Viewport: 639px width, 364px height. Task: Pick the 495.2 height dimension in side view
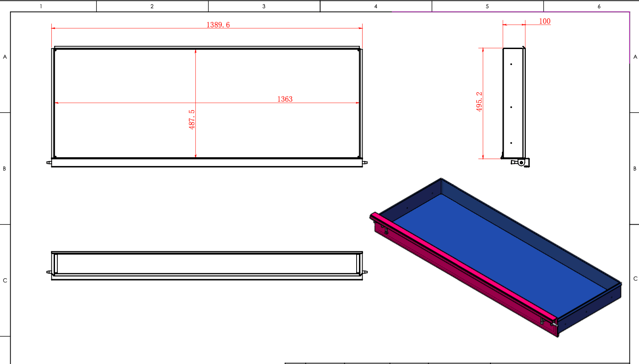click(479, 102)
